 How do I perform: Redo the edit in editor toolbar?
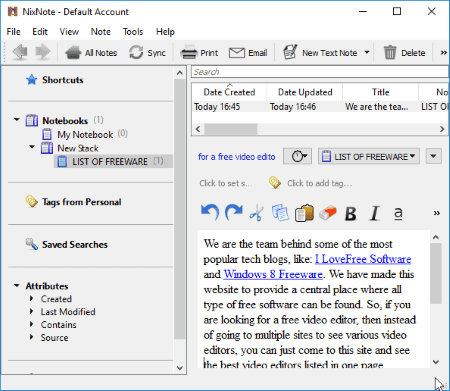click(234, 213)
